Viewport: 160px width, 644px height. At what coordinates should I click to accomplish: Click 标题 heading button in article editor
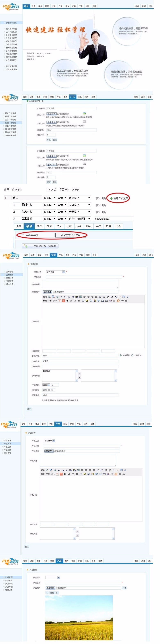pos(45,301)
